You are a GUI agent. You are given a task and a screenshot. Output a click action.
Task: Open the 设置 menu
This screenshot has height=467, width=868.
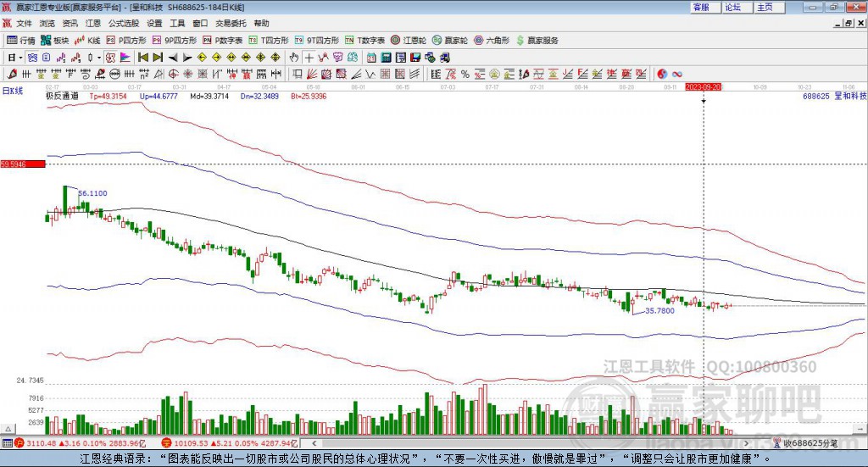(154, 23)
